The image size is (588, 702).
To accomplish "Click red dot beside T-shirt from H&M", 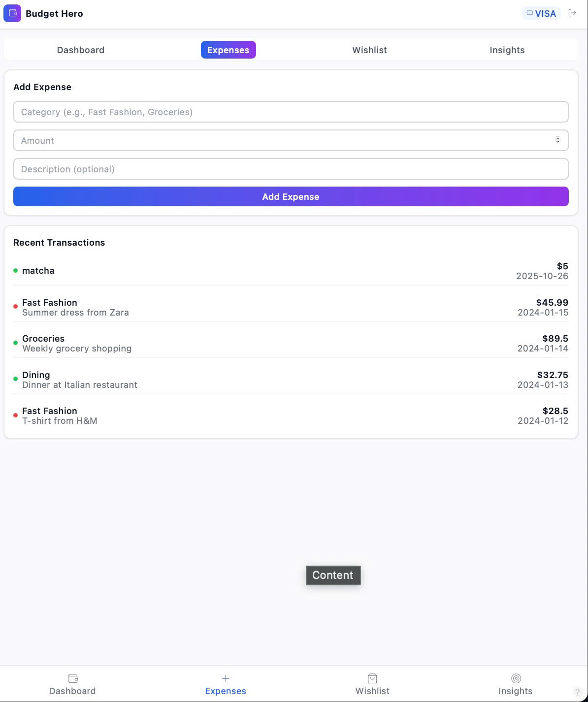I will [x=15, y=415].
